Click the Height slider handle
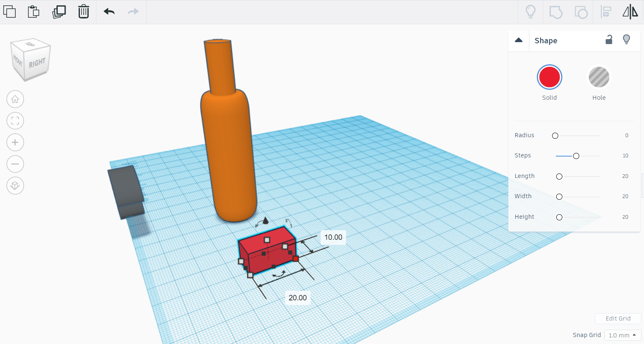This screenshot has width=644, height=344. [x=559, y=217]
